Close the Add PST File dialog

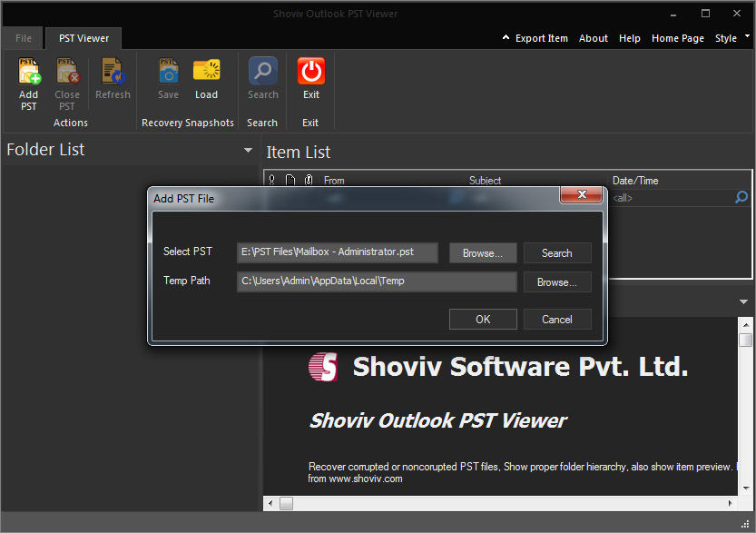coord(582,194)
